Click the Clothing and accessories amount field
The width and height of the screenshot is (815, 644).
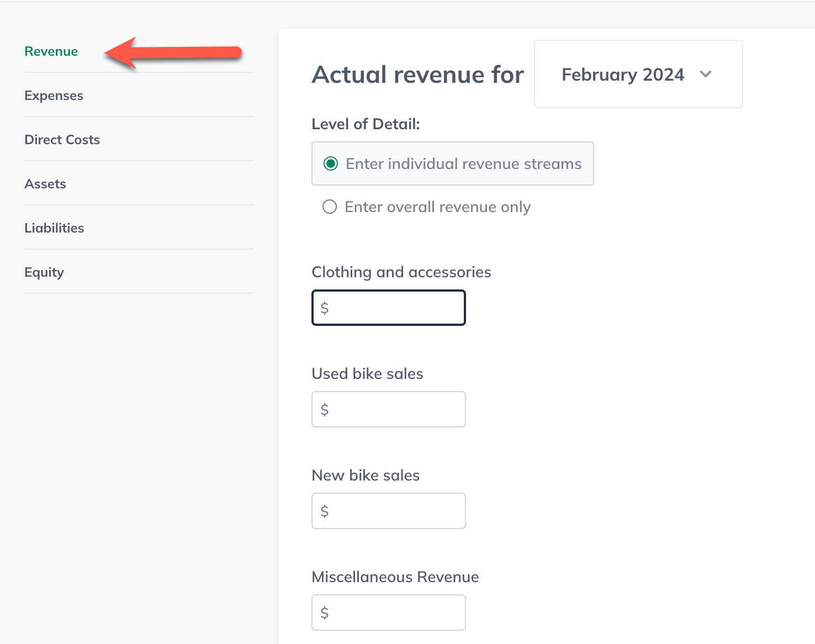(388, 308)
